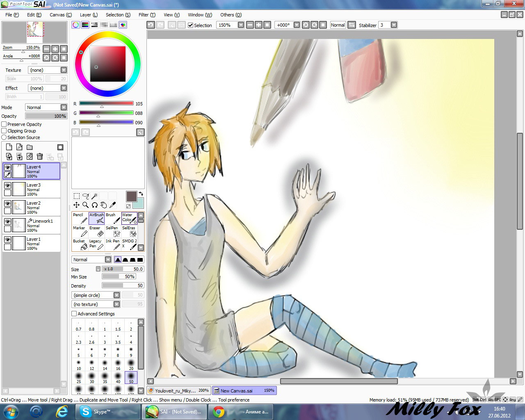Image resolution: width=525 pixels, height=420 pixels.
Task: Select the Move layer tool
Action: pos(76,205)
